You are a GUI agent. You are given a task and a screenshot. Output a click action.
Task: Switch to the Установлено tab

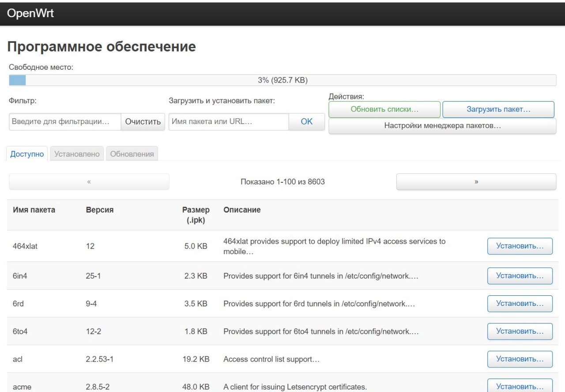pyautogui.click(x=77, y=154)
